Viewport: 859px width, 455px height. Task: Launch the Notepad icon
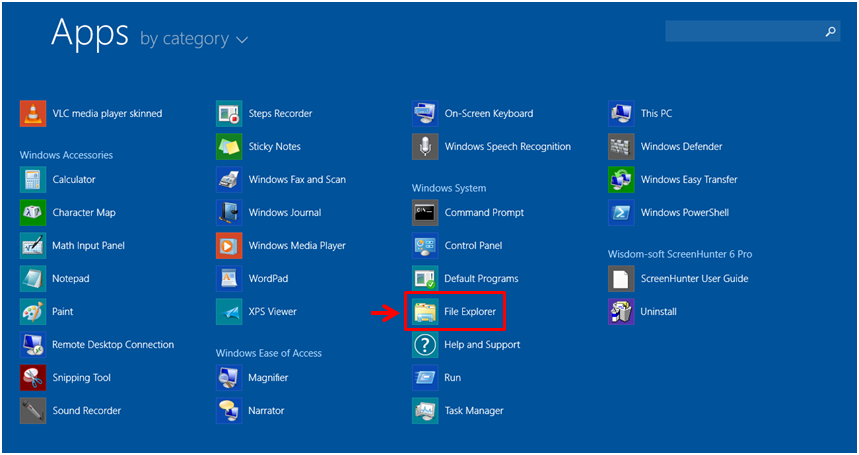coord(33,279)
